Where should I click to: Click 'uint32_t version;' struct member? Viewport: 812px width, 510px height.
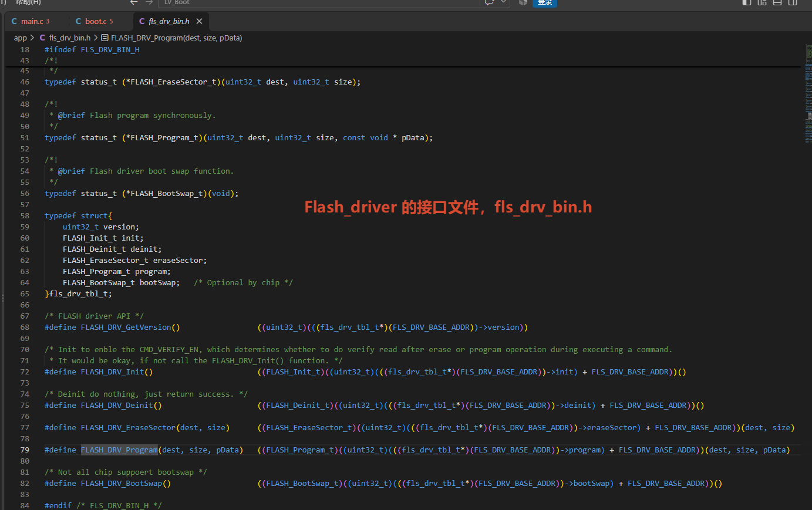pos(101,227)
